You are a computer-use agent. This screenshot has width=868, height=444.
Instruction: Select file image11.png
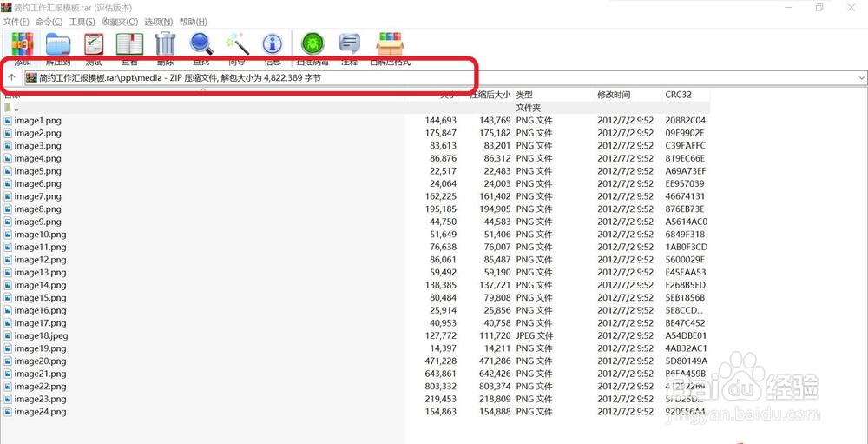coord(41,248)
